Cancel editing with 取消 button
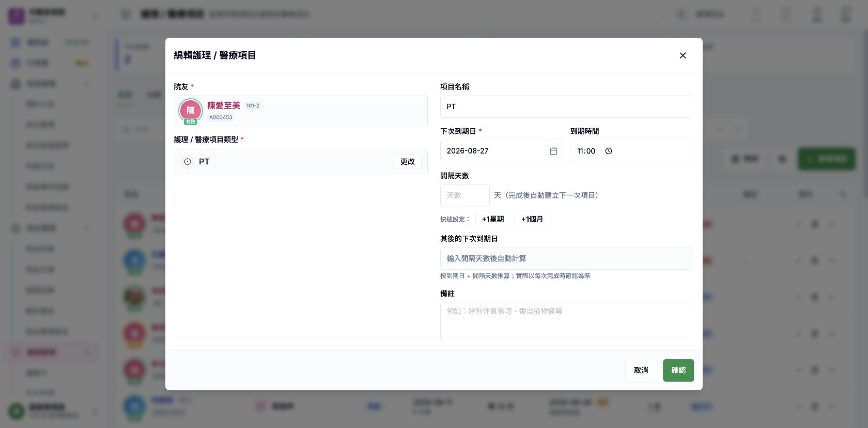The width and height of the screenshot is (868, 428). [641, 371]
